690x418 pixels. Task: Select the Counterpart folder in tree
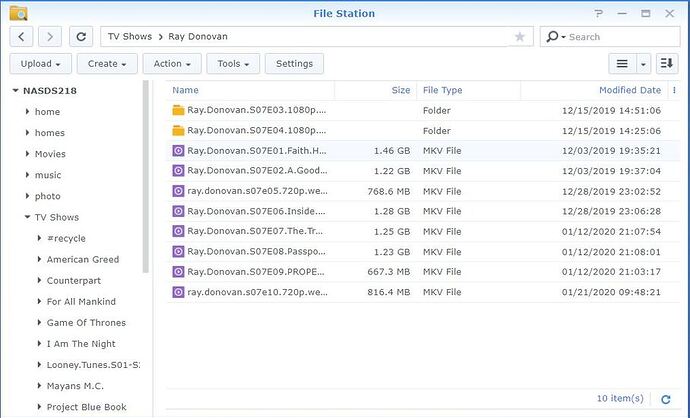pyautogui.click(x=73, y=281)
